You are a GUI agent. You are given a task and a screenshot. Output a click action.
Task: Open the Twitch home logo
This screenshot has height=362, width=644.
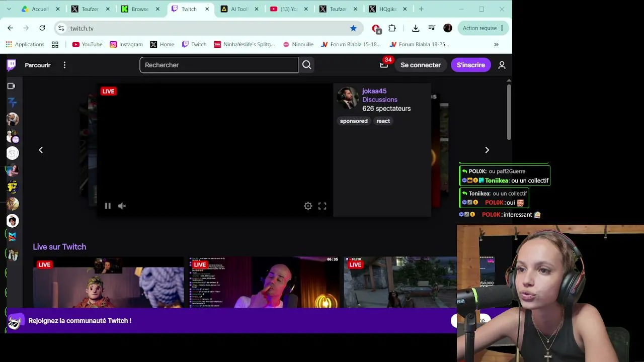click(x=11, y=65)
